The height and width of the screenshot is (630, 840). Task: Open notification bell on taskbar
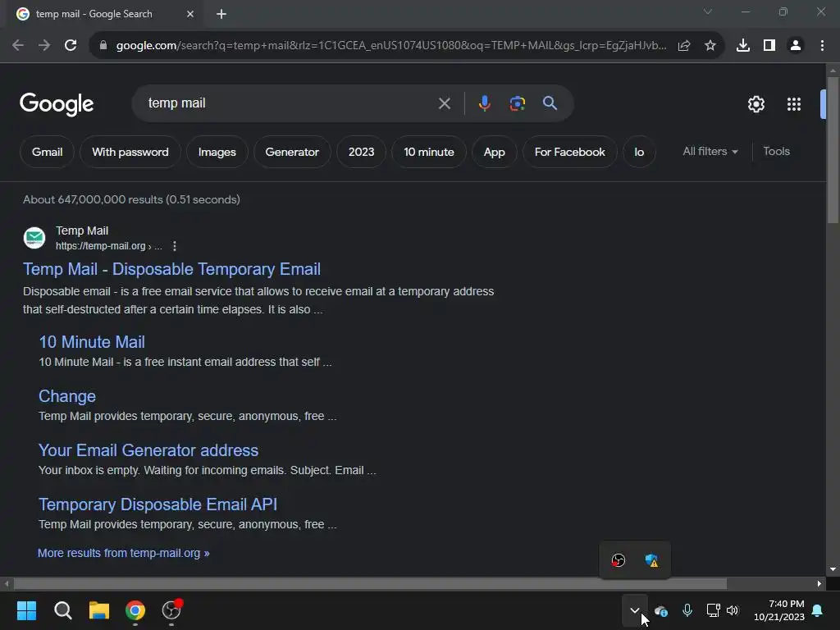(x=818, y=610)
